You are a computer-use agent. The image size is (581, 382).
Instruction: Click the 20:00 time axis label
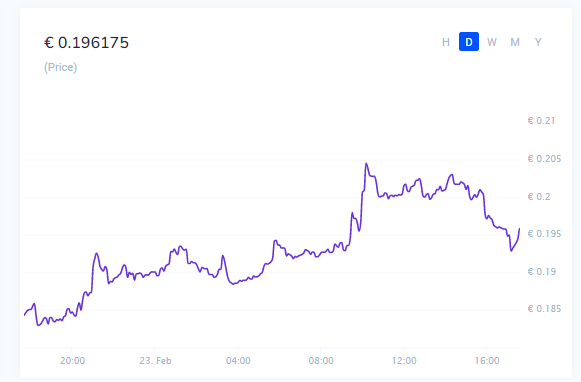coord(72,361)
